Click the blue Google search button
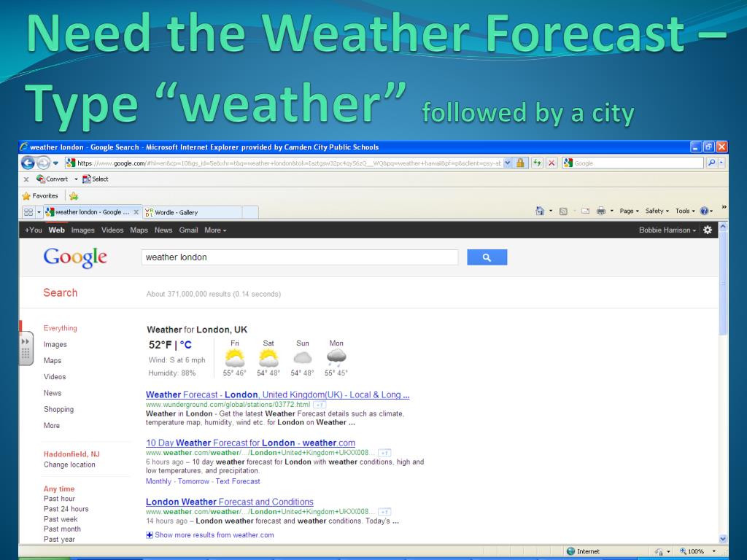The image size is (747, 560). (x=487, y=257)
